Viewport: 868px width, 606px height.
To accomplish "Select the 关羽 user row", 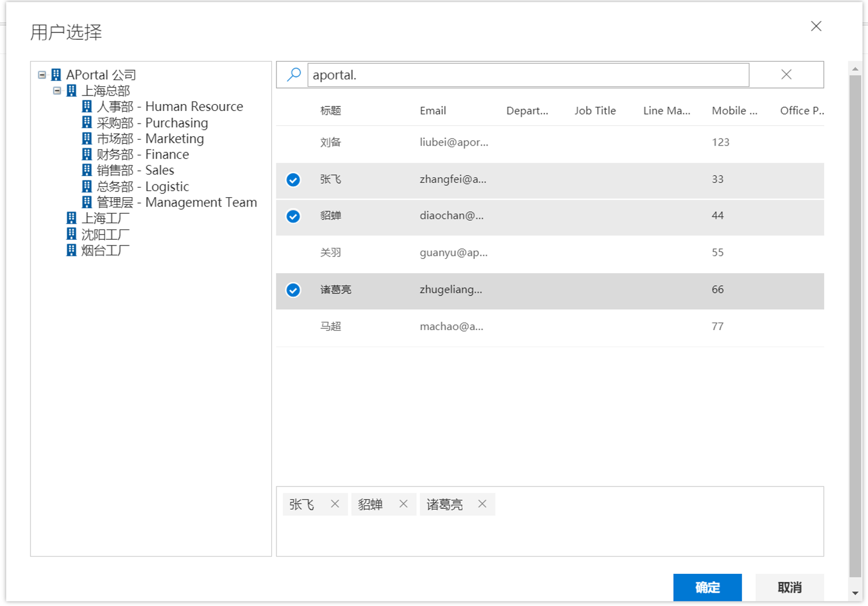I will tap(550, 253).
